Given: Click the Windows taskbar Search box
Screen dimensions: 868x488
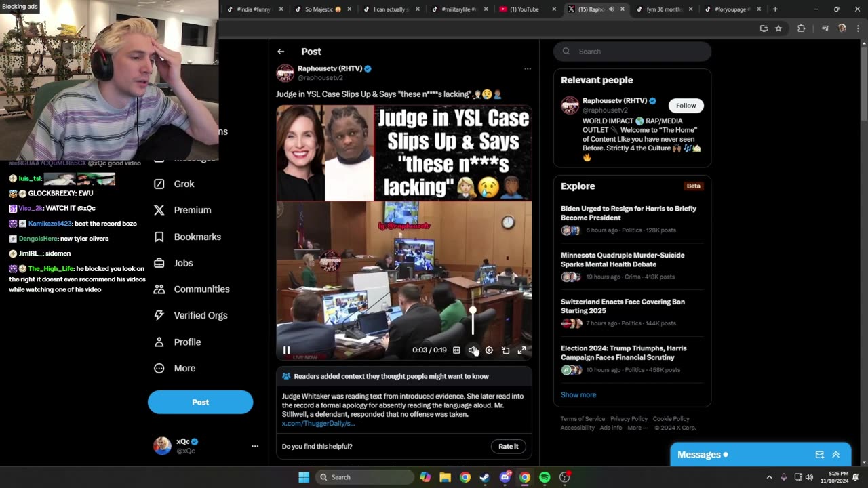Looking at the screenshot, I should coord(365,477).
